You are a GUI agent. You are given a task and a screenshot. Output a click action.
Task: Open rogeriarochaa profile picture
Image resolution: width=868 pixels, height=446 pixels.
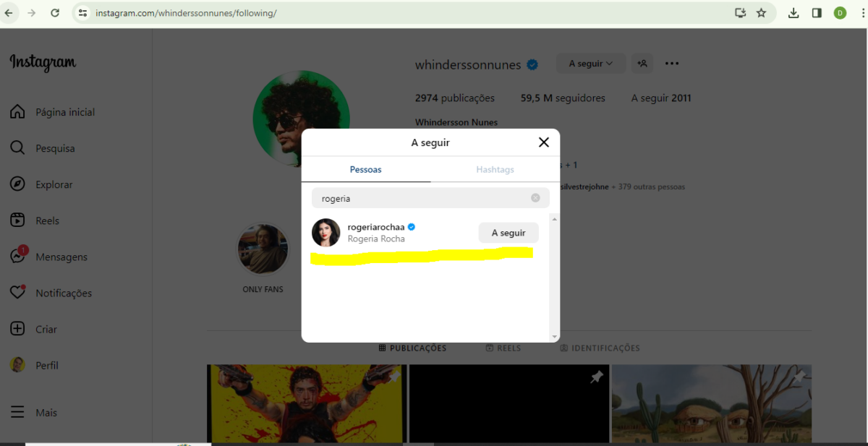point(325,233)
